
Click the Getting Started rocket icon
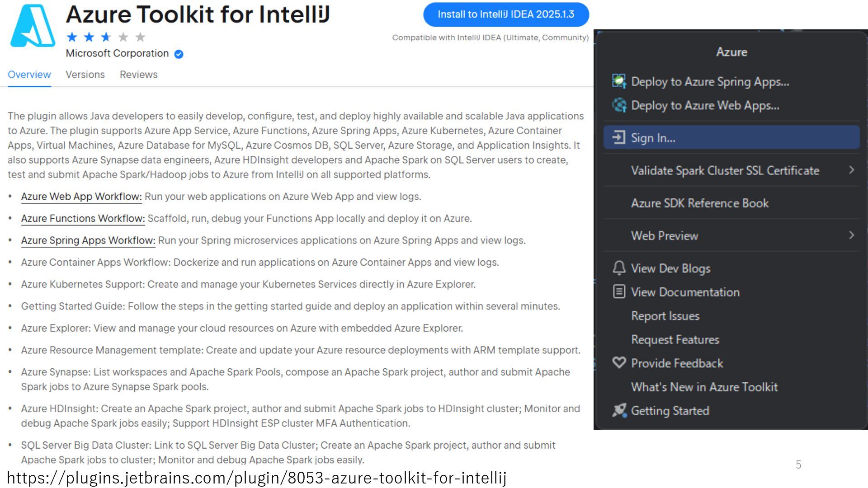[x=619, y=410]
